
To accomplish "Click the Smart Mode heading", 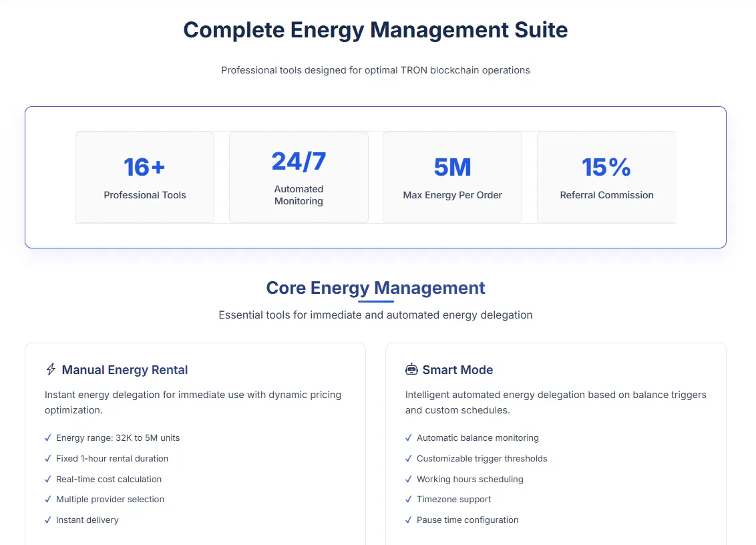I will (x=457, y=370).
